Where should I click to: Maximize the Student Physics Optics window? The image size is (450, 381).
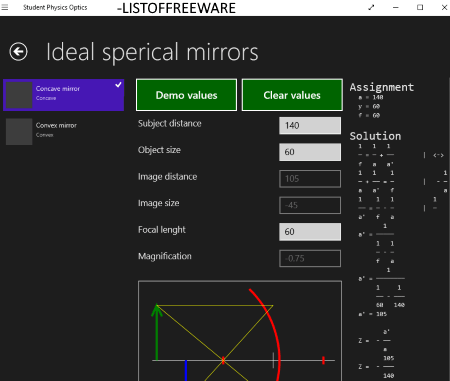420,7
